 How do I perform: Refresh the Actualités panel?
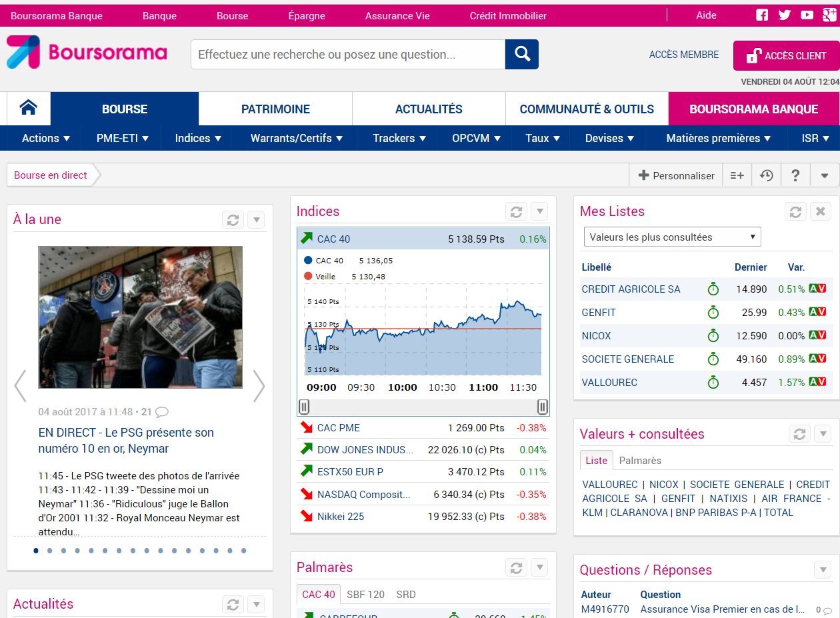click(x=233, y=605)
